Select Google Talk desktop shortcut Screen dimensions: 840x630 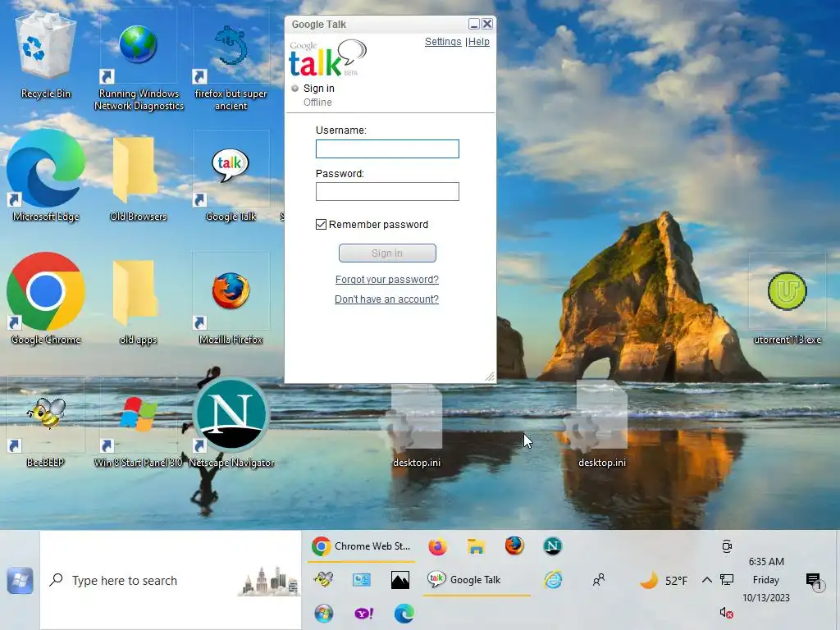click(231, 177)
